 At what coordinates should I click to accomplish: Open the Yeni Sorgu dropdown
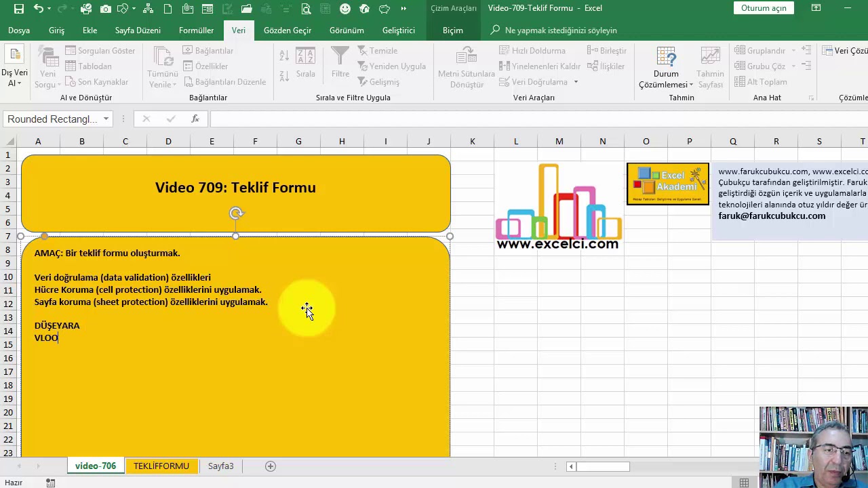pyautogui.click(x=48, y=68)
